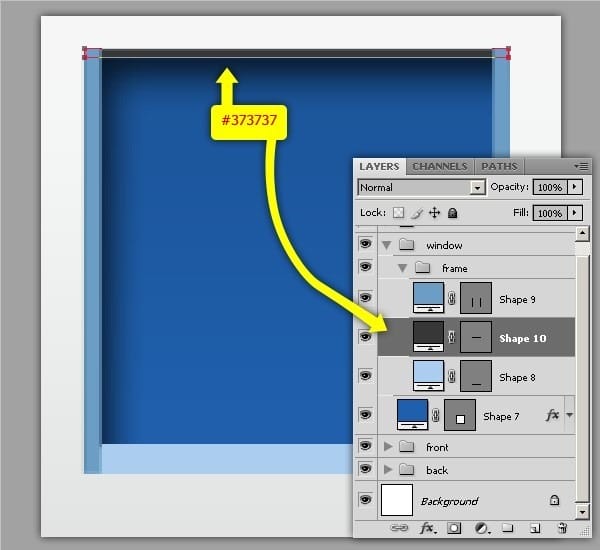Image resolution: width=600 pixels, height=550 pixels.
Task: Select the Layers tab
Action: pos(379,166)
